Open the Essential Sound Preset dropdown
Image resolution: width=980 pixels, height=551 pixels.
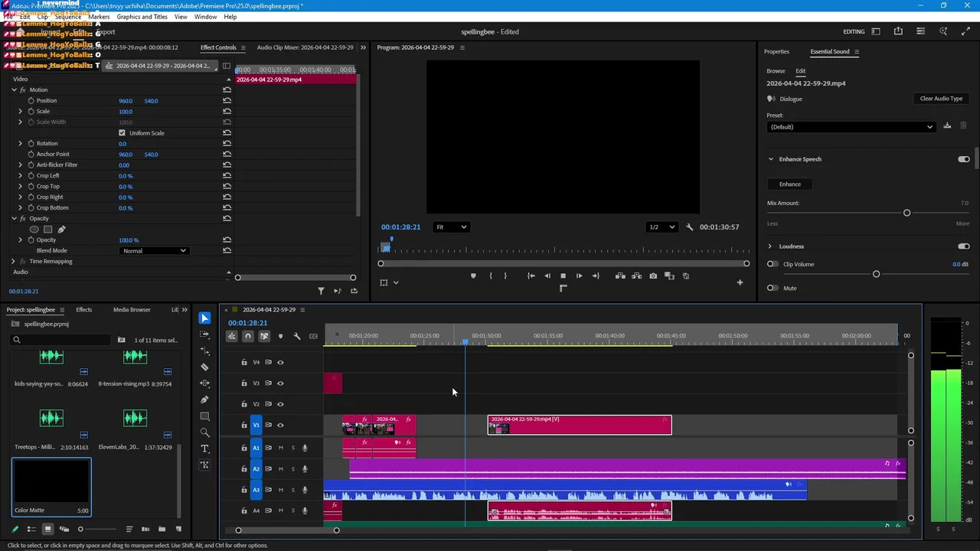851,127
